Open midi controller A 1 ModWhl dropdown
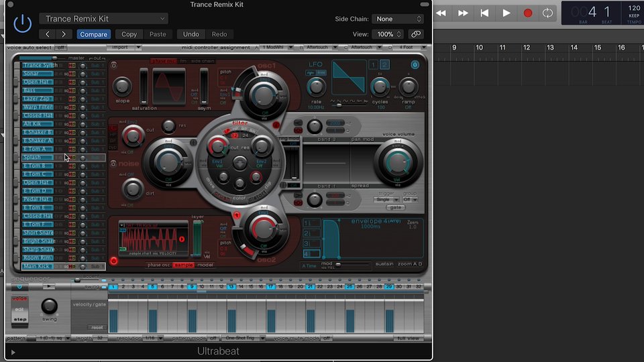644x362 pixels. click(277, 48)
